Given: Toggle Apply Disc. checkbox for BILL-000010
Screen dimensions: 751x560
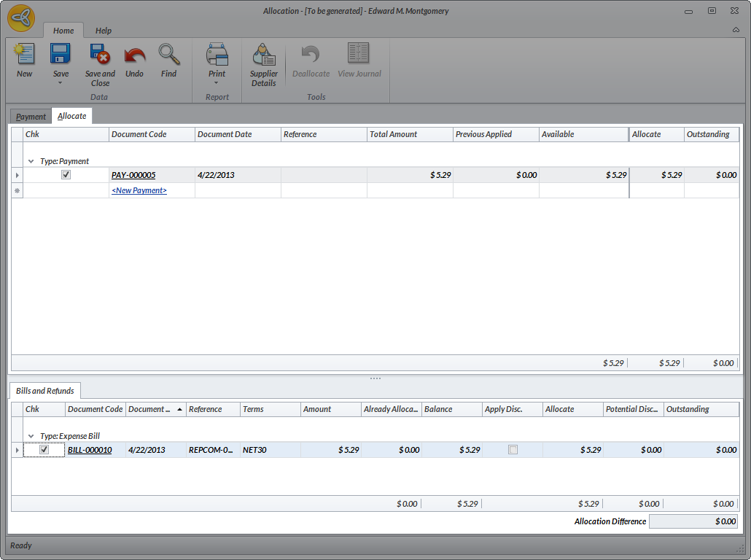Looking at the screenshot, I should click(x=513, y=450).
